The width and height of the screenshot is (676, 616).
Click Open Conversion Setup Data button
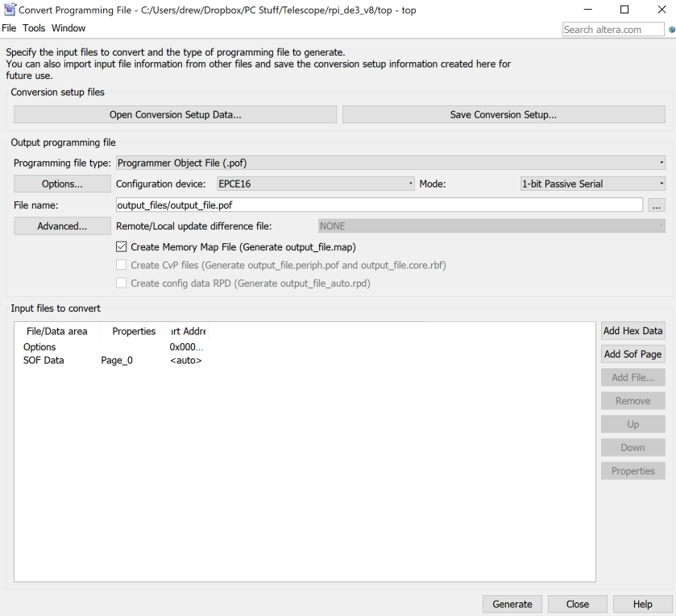point(175,114)
